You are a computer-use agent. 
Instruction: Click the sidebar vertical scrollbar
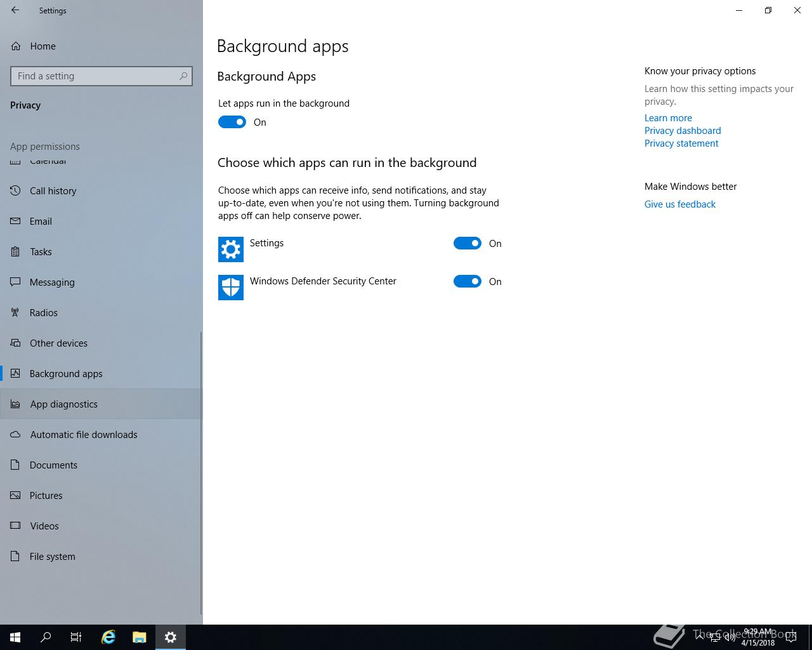click(201, 473)
